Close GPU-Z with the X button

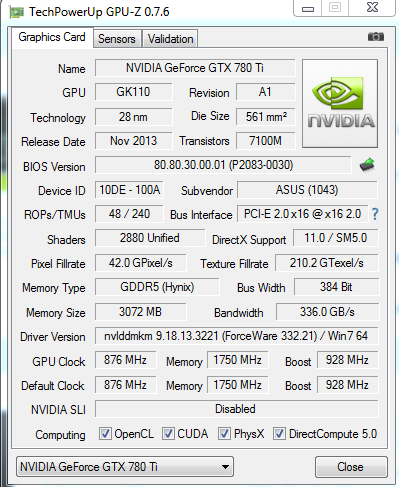tap(372, 7)
